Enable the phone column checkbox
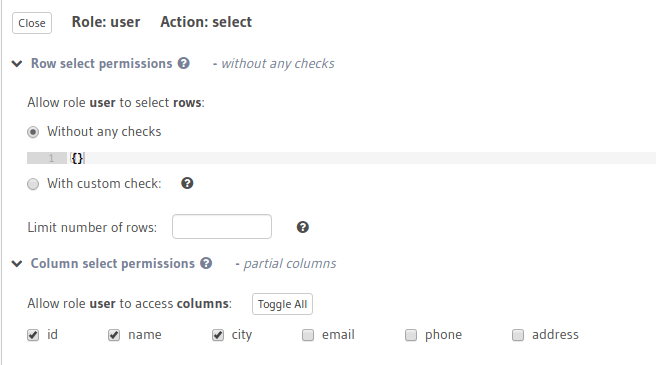Viewport: 656px width, 365px height. click(411, 335)
